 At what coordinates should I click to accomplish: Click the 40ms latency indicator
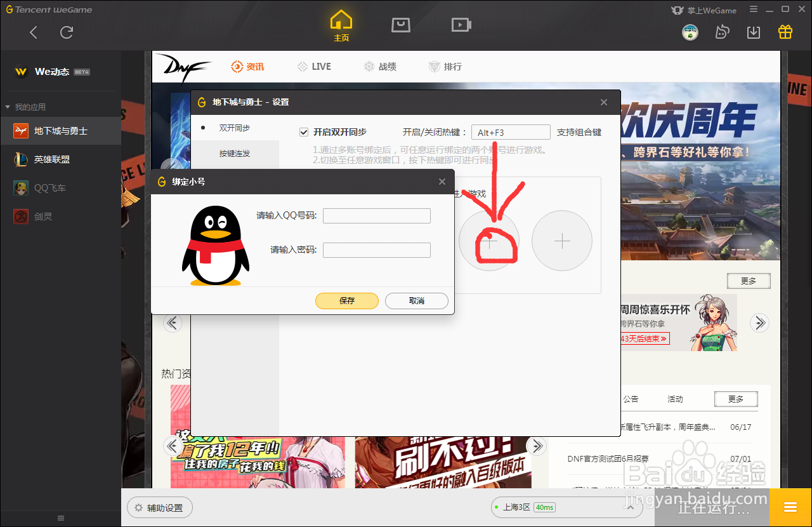pos(544,507)
